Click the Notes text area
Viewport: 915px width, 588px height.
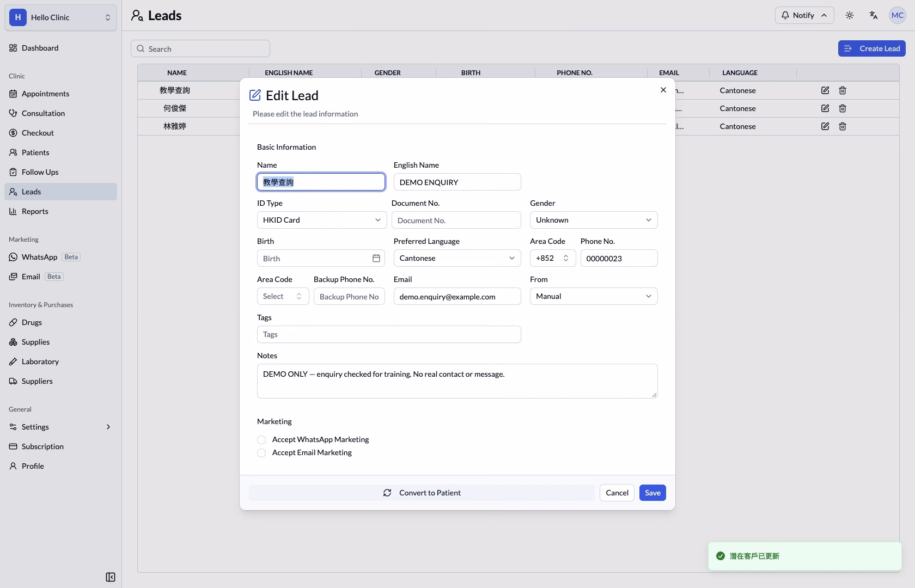[x=457, y=381]
